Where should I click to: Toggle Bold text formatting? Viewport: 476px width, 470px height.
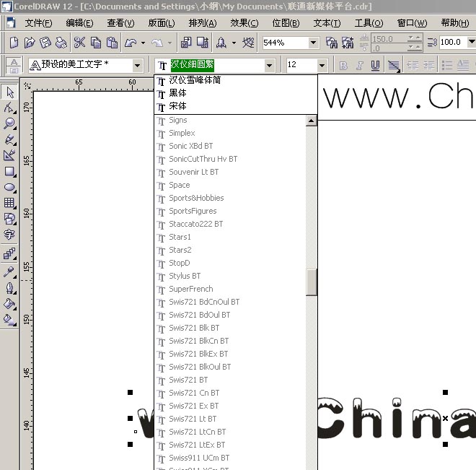pyautogui.click(x=343, y=65)
